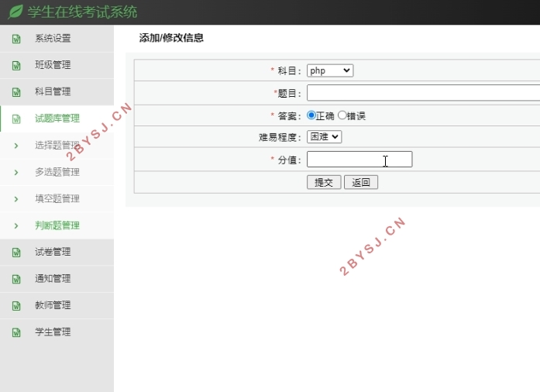
Task: Collapse 试题库管理 menu
Action: [x=57, y=119]
